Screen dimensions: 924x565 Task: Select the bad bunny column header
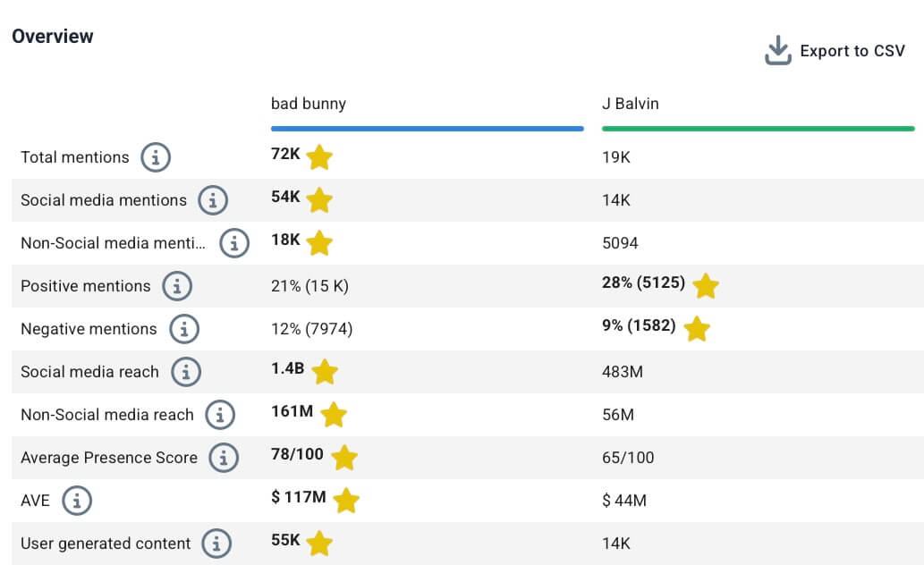pyautogui.click(x=309, y=104)
